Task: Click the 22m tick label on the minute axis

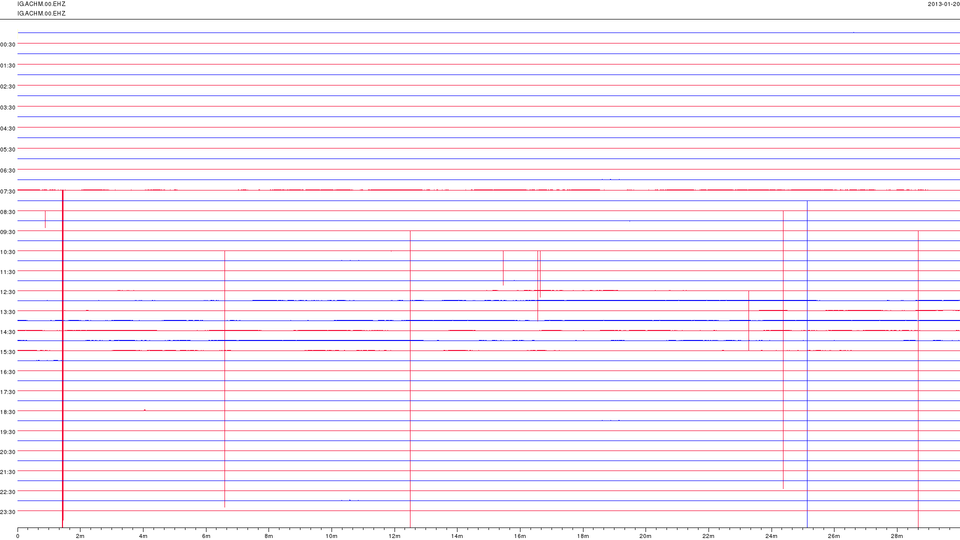Action: (708, 536)
